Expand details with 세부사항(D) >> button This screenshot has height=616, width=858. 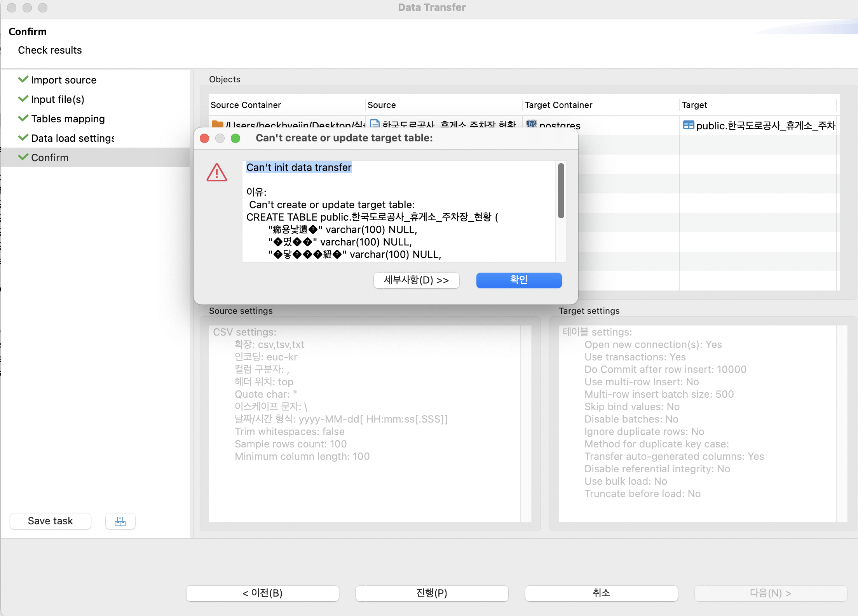(416, 280)
